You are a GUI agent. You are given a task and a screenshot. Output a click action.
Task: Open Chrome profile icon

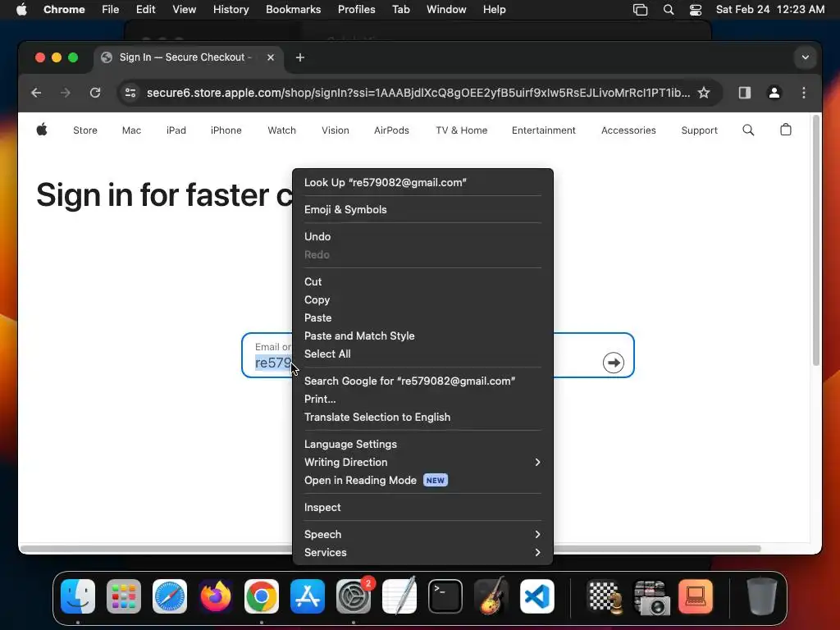click(x=774, y=93)
